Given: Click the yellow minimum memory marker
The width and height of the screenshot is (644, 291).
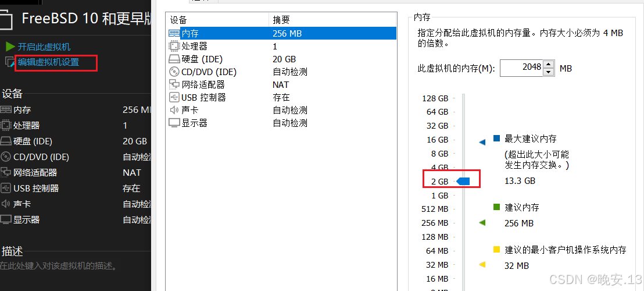Looking at the screenshot, I should click(482, 265).
